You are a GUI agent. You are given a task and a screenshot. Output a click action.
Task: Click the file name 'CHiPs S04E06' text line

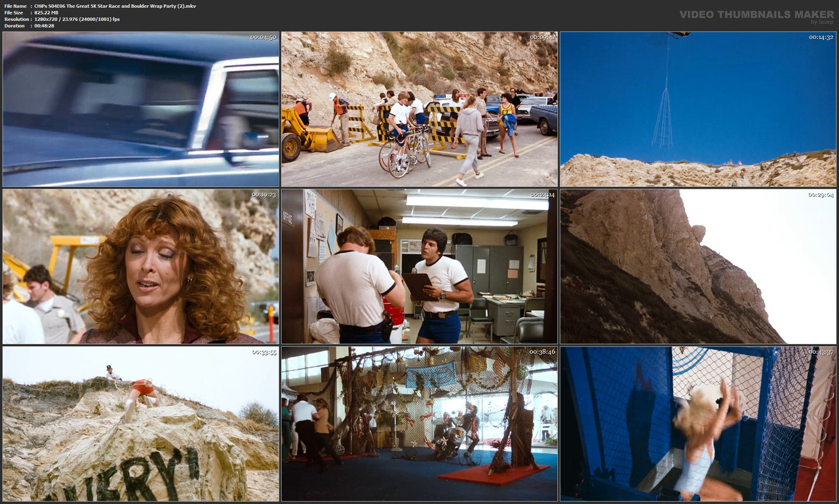pos(115,6)
